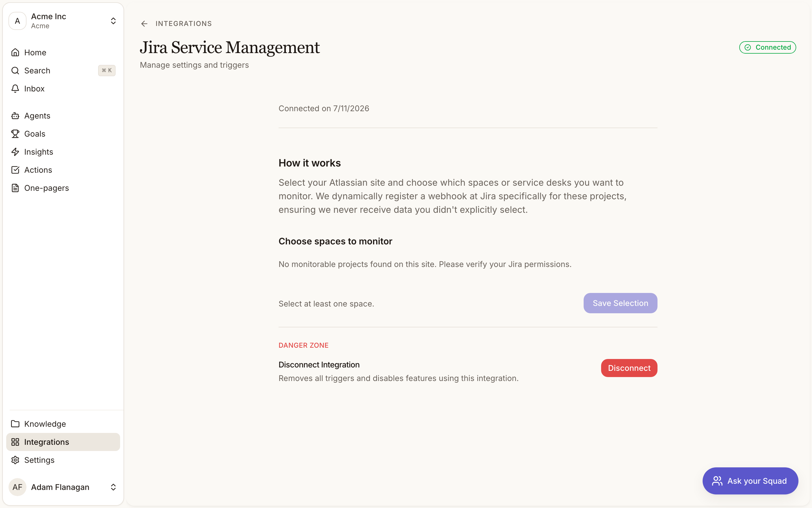Click the Integrations grid icon
The width and height of the screenshot is (812, 508).
coord(15,442)
